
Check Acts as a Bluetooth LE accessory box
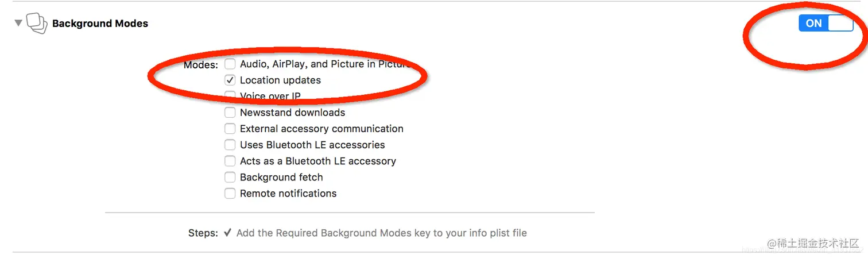point(230,161)
